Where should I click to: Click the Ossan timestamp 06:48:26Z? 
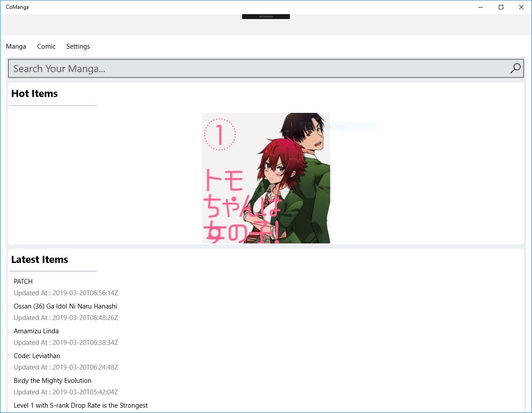tap(66, 318)
